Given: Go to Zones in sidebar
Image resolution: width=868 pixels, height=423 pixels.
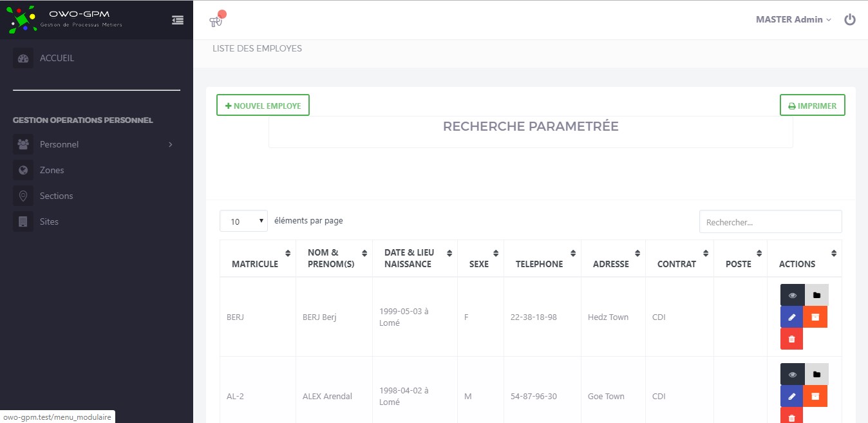Looking at the screenshot, I should 52,170.
